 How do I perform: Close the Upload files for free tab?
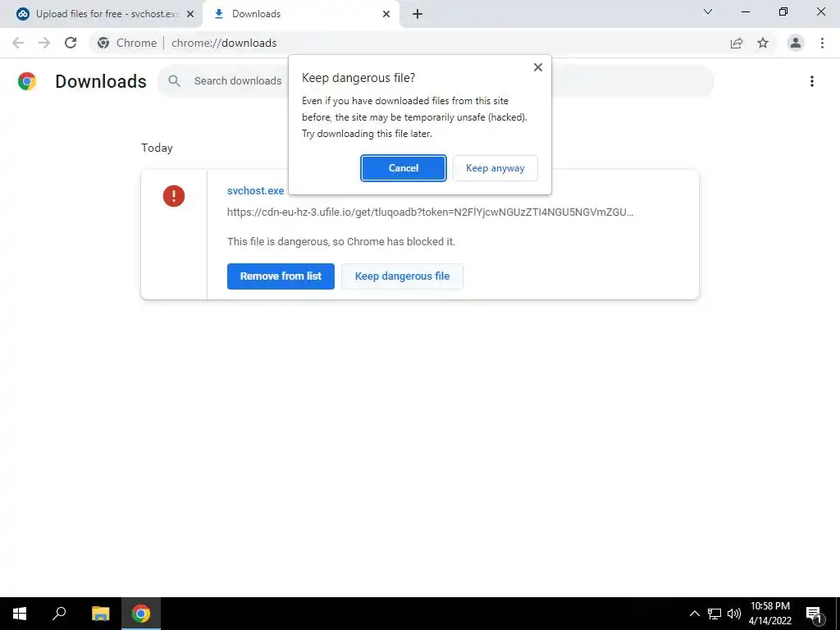pos(190,14)
